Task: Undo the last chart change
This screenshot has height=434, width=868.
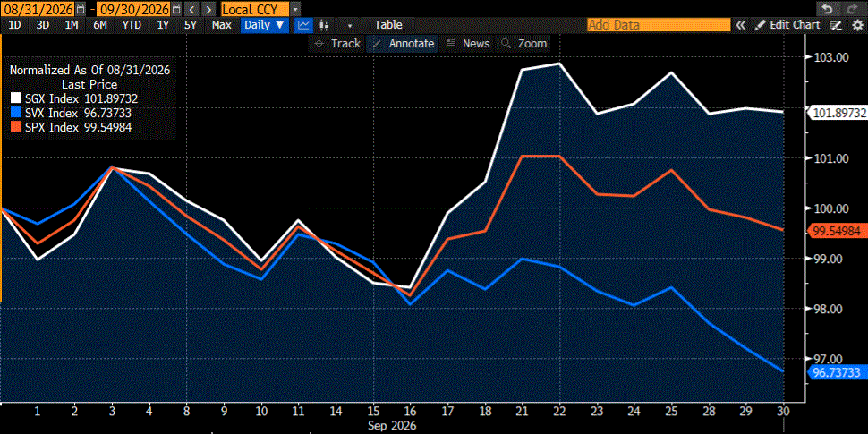Action: coord(827,9)
